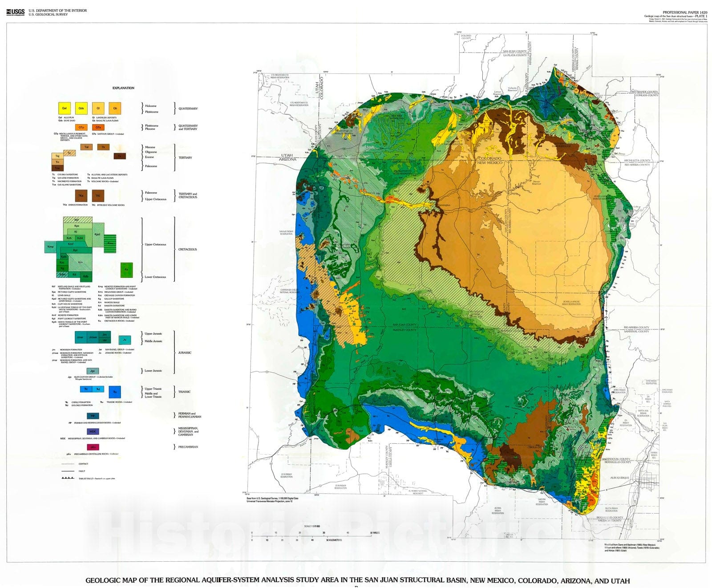Select the Permian and Pennsylvanian rocks swatch

tap(93, 416)
